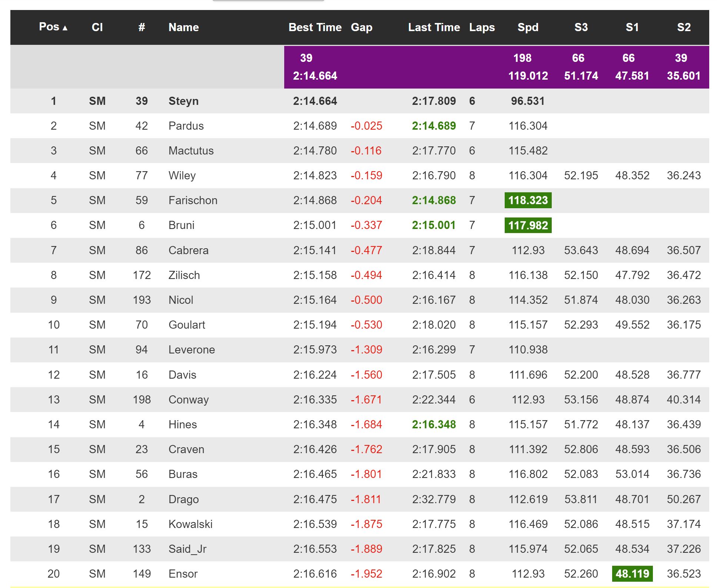
Task: Select driver name Davis
Action: [182, 375]
